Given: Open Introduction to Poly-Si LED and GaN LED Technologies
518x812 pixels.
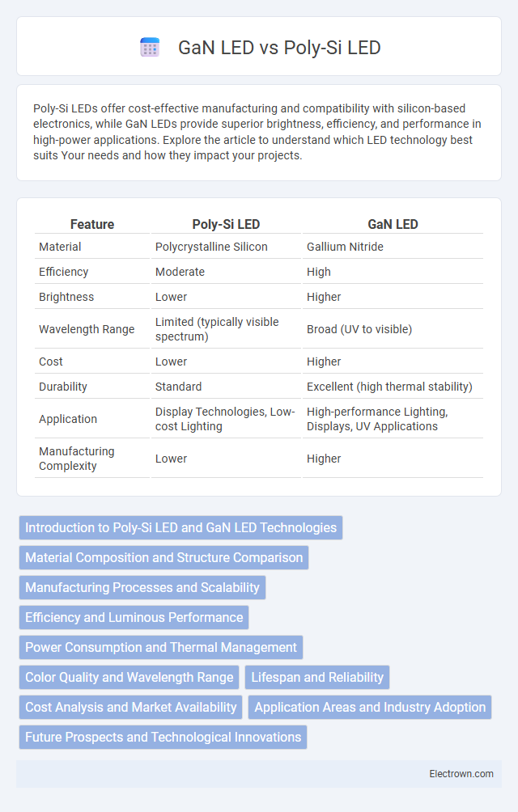Looking at the screenshot, I should click(x=180, y=527).
